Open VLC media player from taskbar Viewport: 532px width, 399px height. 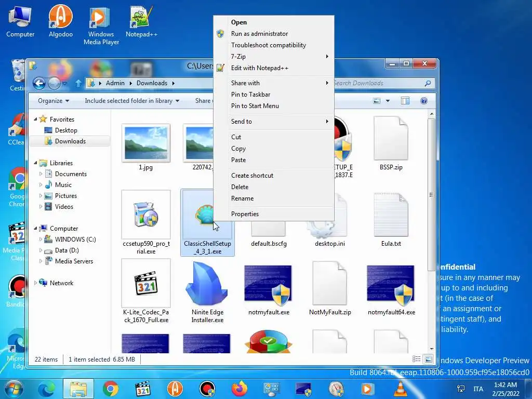pos(401,389)
